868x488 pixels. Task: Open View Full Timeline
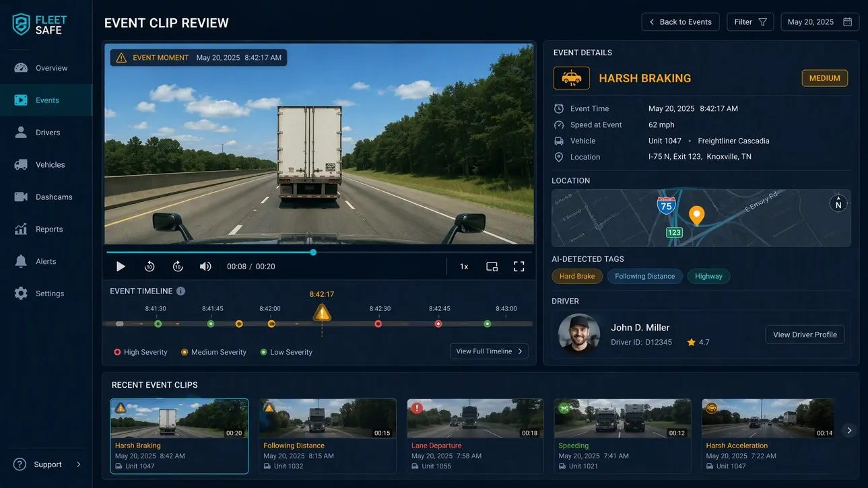pyautogui.click(x=489, y=351)
